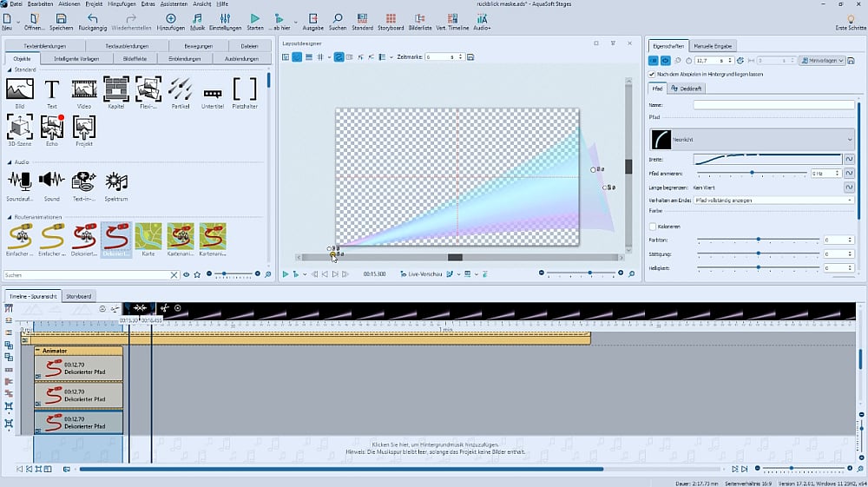Collapse the Audio section in toolbox
868x487 pixels.
click(9, 162)
